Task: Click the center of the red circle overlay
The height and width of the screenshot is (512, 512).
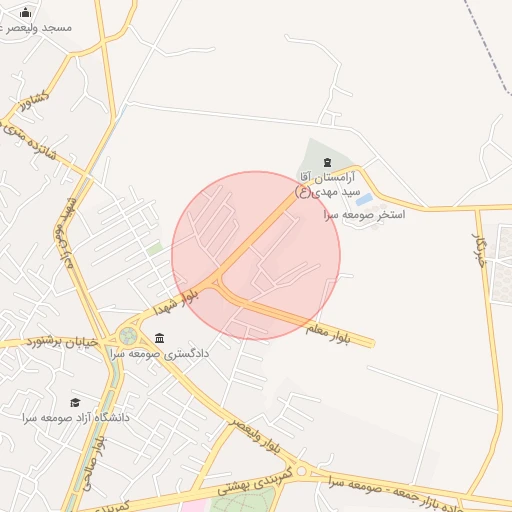Action: (256, 256)
